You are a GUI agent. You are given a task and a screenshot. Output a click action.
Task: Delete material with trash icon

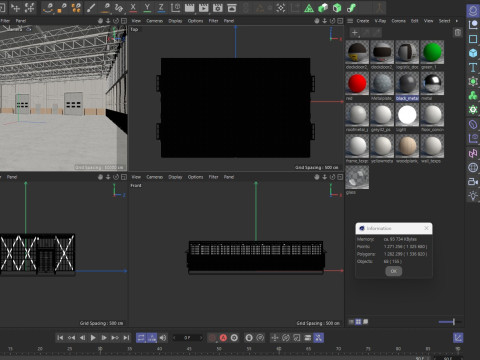tap(458, 33)
